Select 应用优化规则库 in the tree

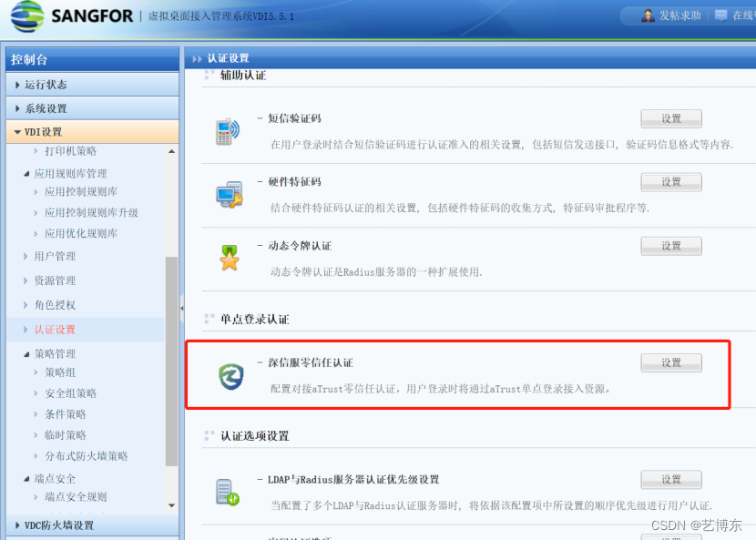tap(81, 233)
